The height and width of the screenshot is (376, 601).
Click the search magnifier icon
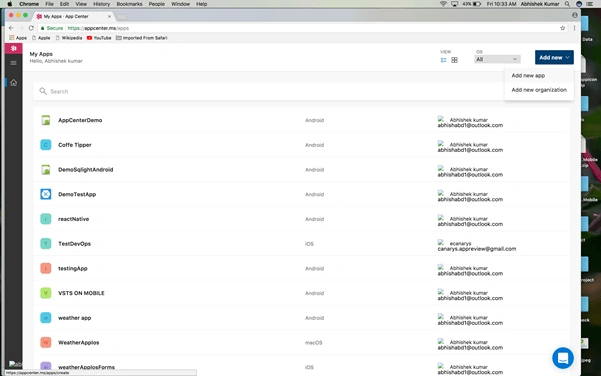click(43, 91)
